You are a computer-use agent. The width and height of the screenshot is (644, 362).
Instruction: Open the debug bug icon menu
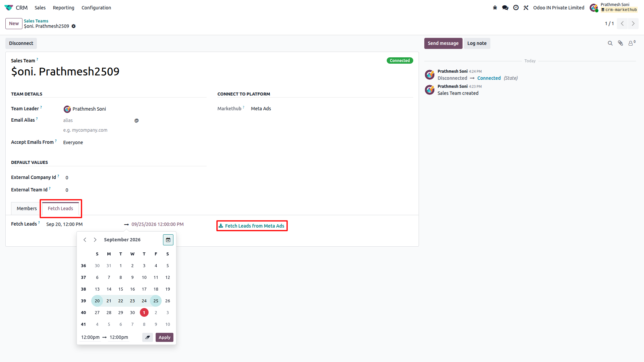495,8
